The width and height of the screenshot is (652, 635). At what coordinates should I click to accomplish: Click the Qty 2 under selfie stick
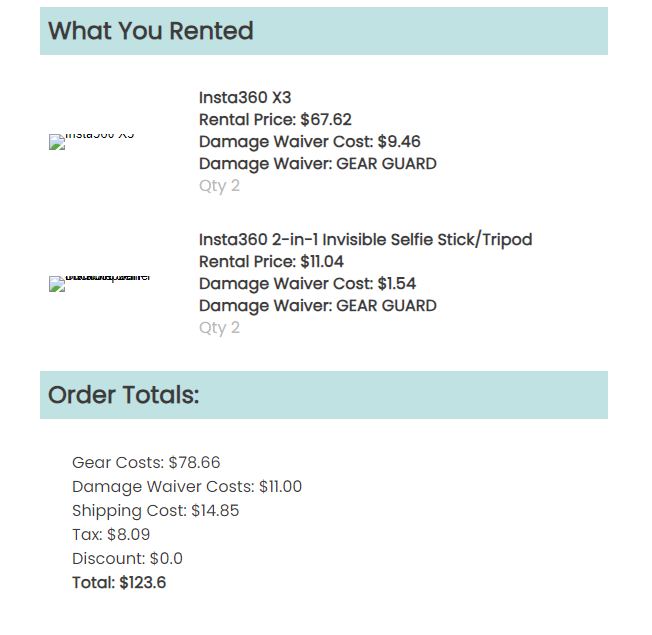[219, 328]
